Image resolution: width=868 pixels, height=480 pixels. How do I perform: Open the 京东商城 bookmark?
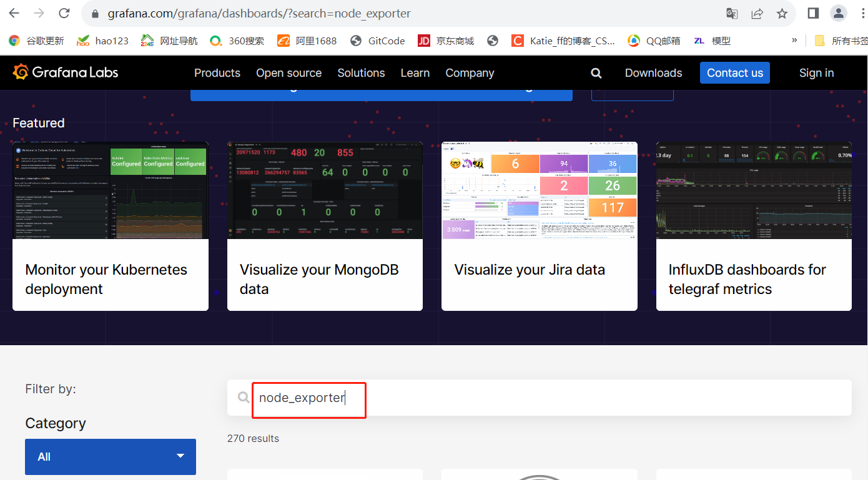[446, 41]
